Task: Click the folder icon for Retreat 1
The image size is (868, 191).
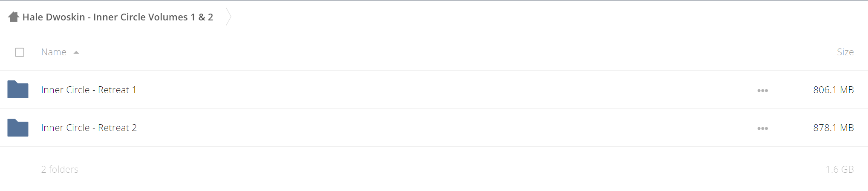Action: (x=18, y=90)
